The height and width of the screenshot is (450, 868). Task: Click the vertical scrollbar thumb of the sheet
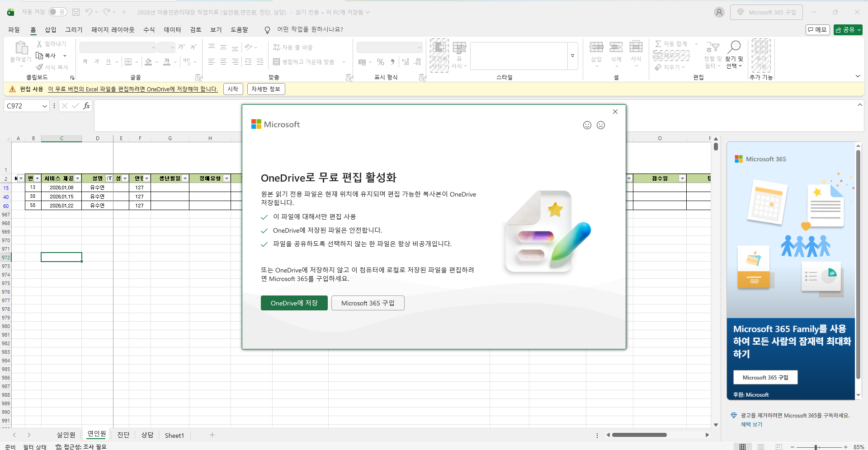716,146
